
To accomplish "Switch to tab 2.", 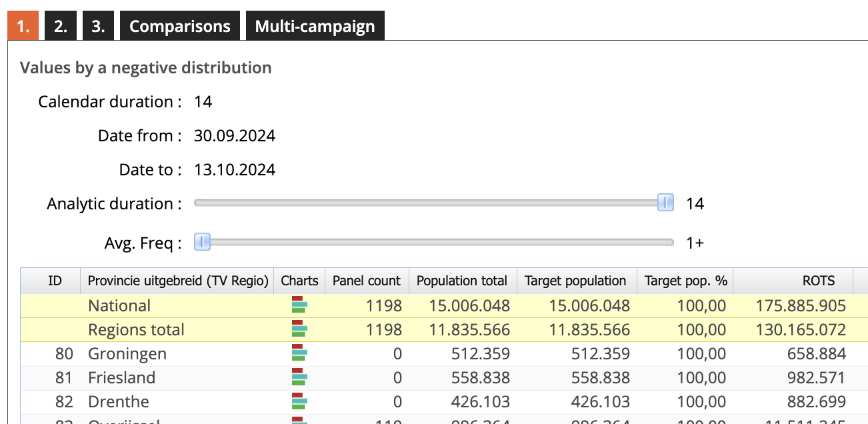I will (x=61, y=27).
